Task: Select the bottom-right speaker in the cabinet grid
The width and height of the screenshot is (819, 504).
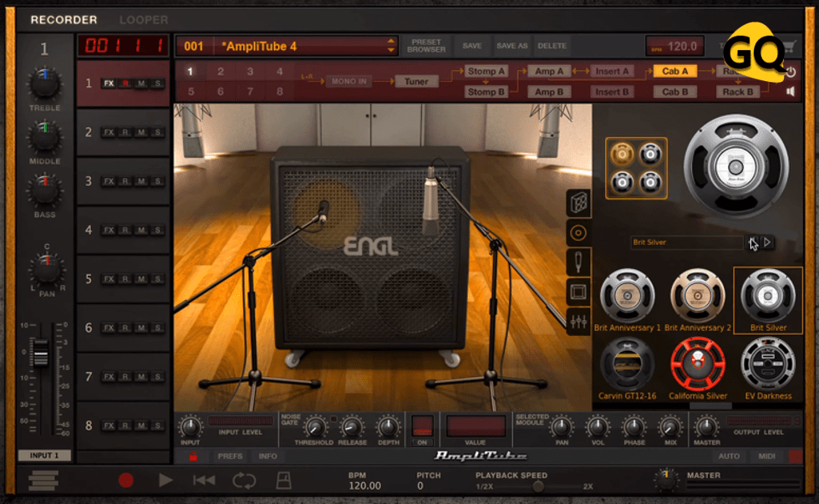Action: [650, 182]
